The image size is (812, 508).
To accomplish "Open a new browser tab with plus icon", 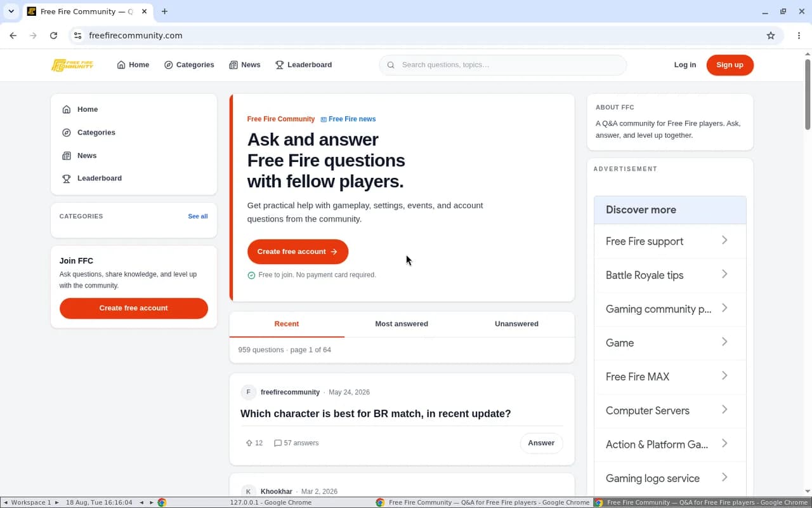I will 164,11.
